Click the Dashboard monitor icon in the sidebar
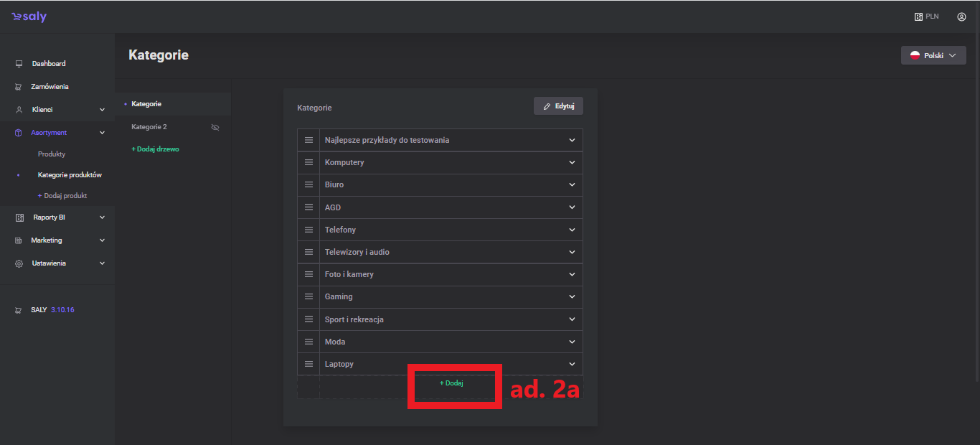The height and width of the screenshot is (445, 980). [19, 64]
